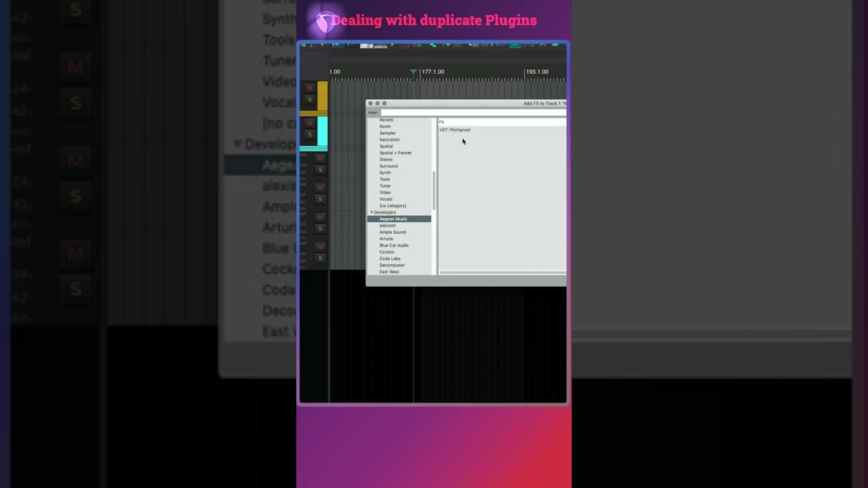Select Decomposer developer
This screenshot has height=488, width=868.
pos(392,265)
